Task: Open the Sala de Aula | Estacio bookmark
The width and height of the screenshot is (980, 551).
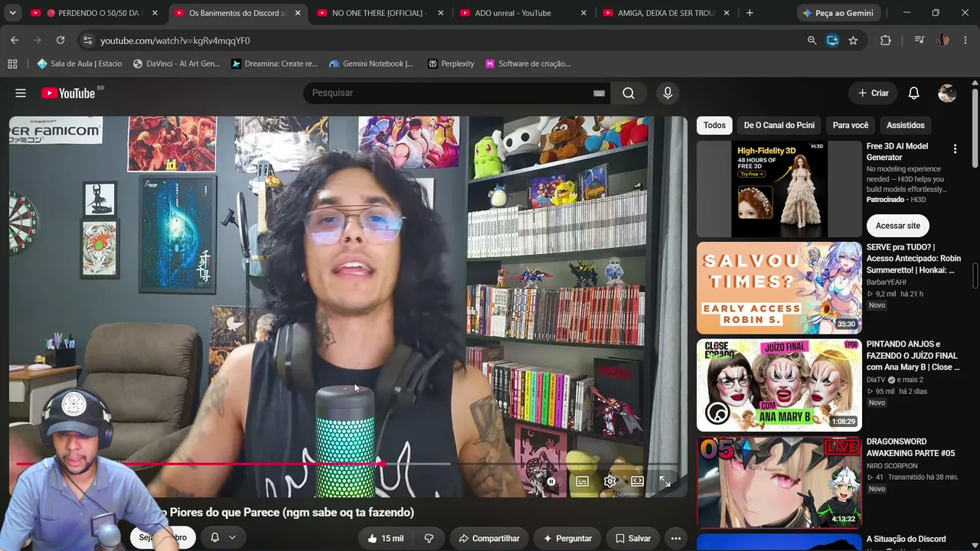Action: tap(80, 64)
